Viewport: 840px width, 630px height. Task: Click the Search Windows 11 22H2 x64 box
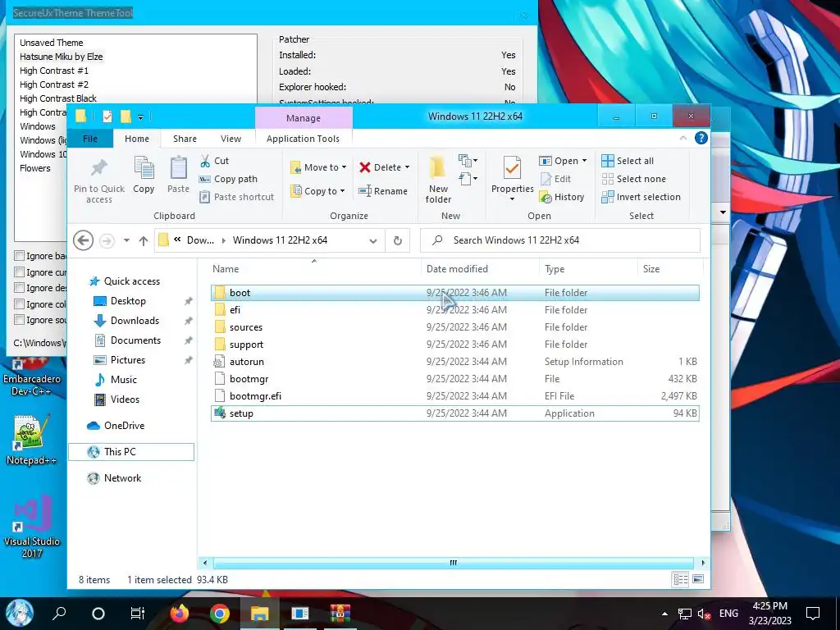coord(559,240)
